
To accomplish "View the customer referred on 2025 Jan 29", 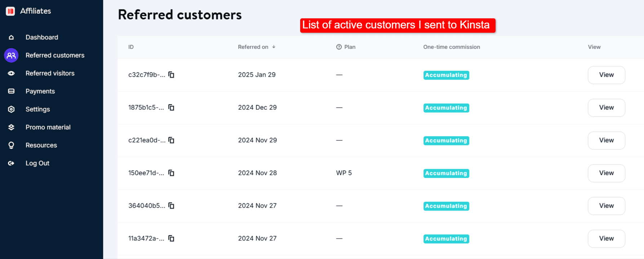I will coord(606,75).
